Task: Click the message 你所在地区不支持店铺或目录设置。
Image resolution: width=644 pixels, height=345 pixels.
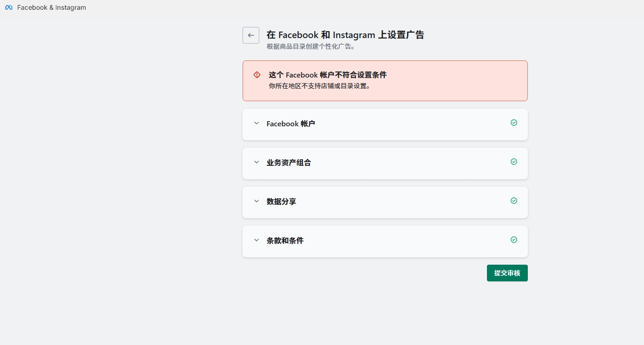Action: click(x=321, y=86)
